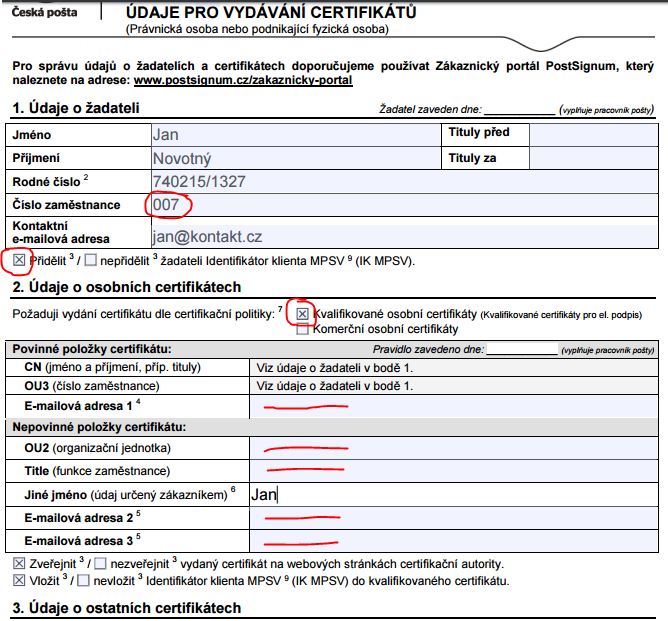668x621 pixels.
Task: Check the 'nevložit' checkbox
Action: [x=84, y=580]
